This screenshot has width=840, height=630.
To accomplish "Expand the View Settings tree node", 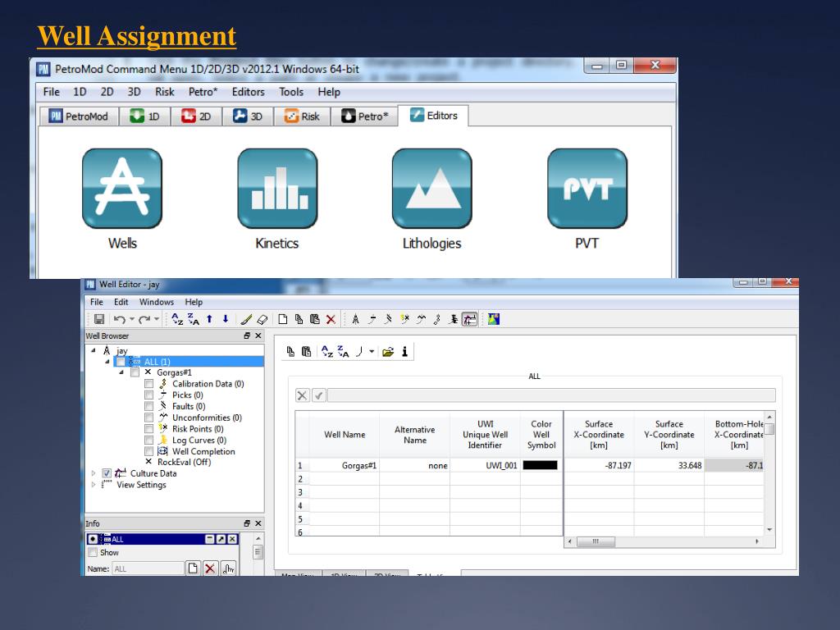I will (94, 484).
